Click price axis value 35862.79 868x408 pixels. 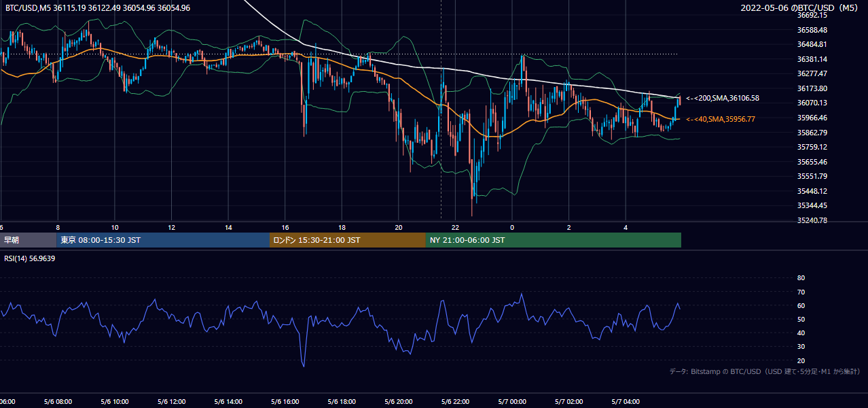pyautogui.click(x=812, y=133)
